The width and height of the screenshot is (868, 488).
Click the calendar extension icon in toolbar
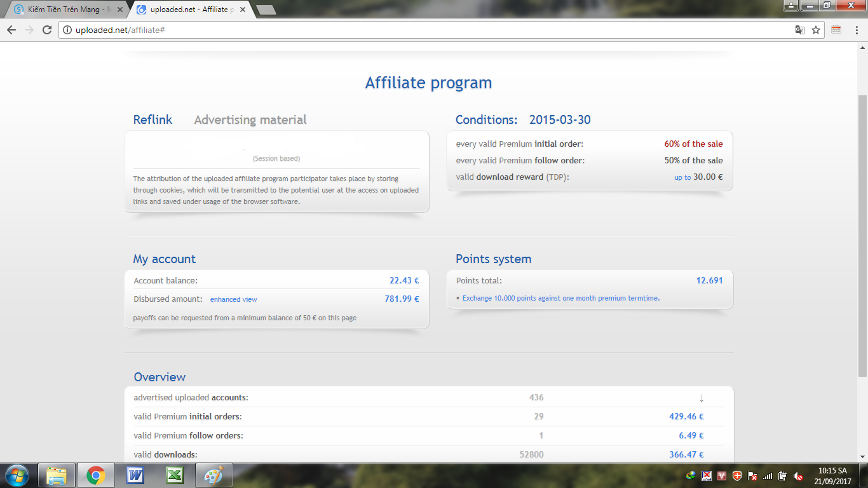click(836, 30)
